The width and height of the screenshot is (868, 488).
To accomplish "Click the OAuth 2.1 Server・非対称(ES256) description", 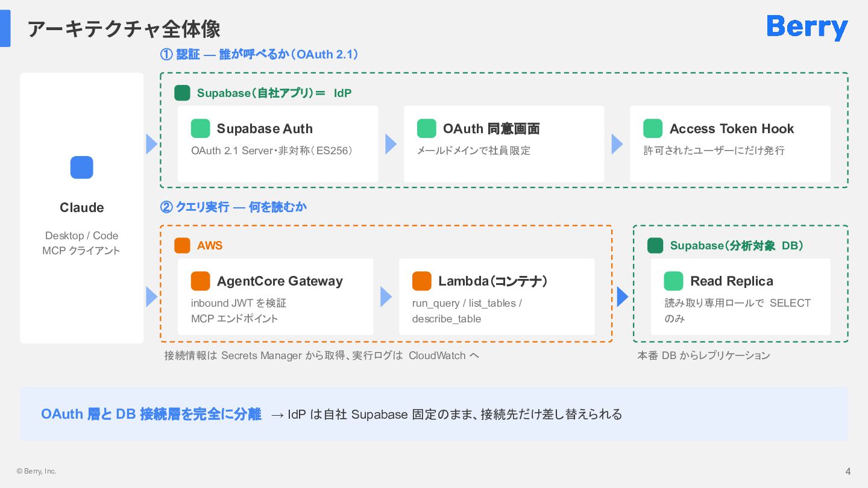I will 272,151.
